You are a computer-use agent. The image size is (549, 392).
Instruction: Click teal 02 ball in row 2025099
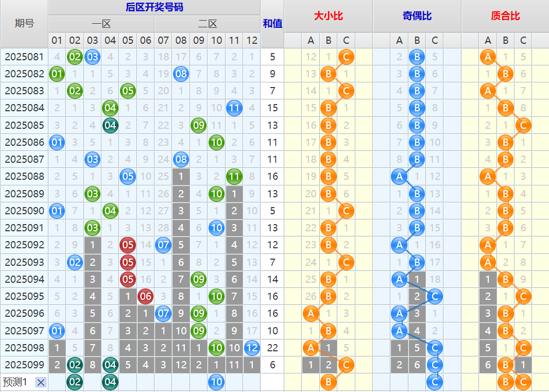point(75,365)
